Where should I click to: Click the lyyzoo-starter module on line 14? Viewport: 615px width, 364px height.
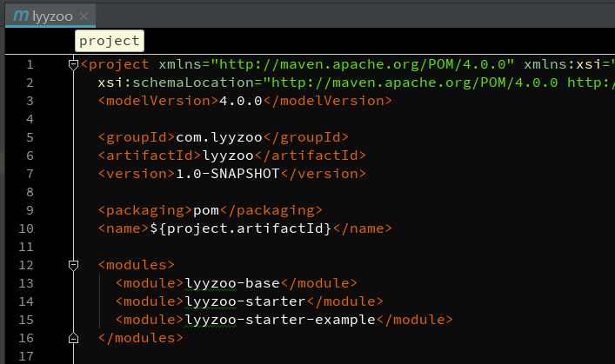pyautogui.click(x=245, y=301)
